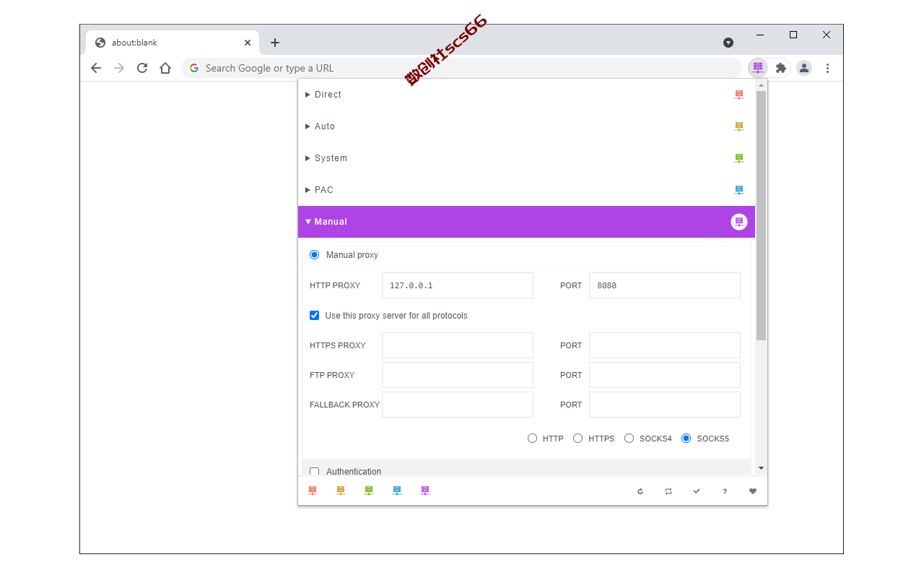This screenshot has height=578, width=924.
Task: Click the FALLBACK proxy PORT field
Action: 665,405
